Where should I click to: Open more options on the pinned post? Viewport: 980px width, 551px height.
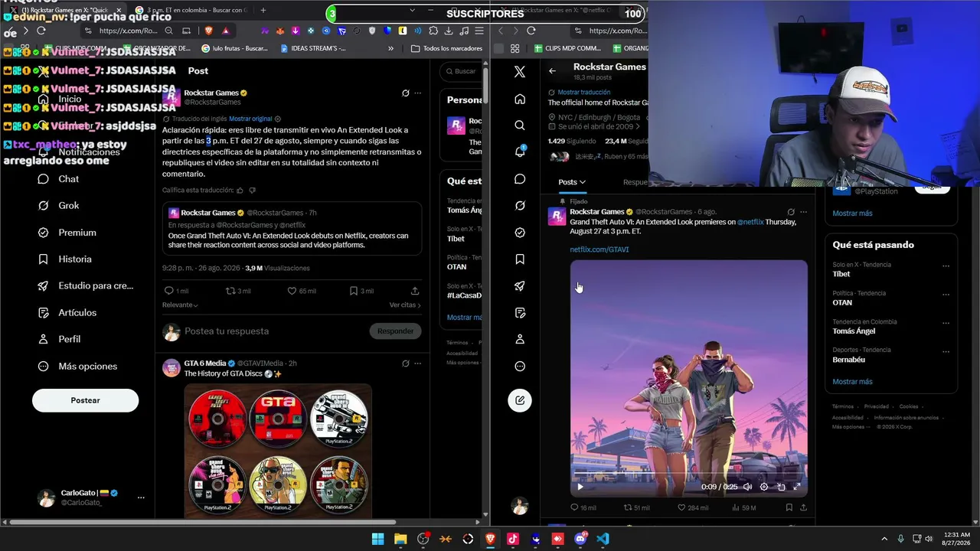click(803, 212)
